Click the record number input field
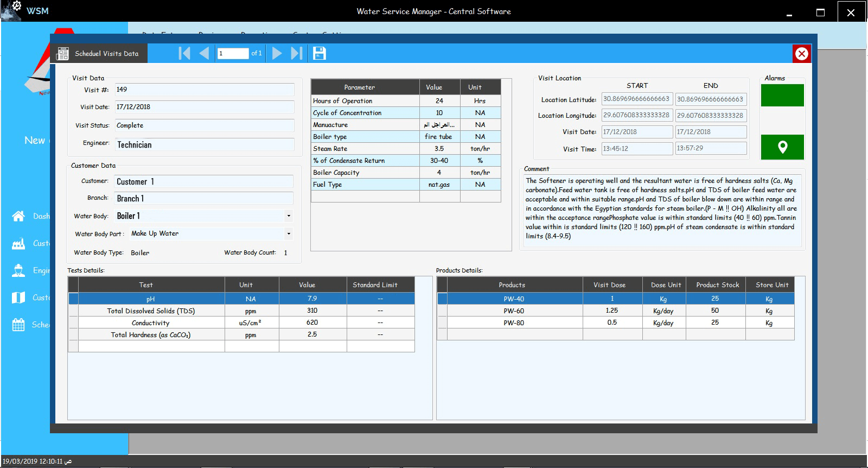The width and height of the screenshot is (868, 468). pos(233,53)
